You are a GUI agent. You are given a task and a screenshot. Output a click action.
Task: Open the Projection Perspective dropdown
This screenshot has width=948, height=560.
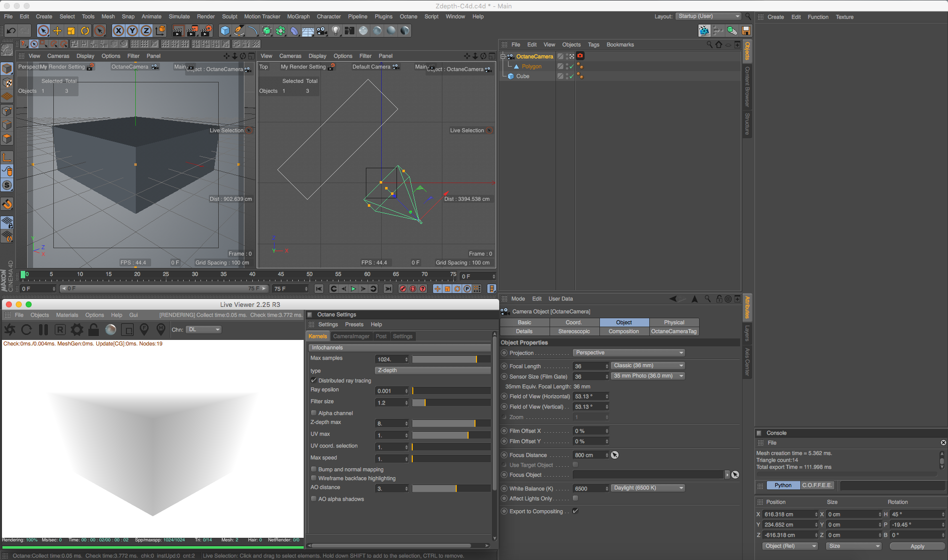click(x=629, y=353)
